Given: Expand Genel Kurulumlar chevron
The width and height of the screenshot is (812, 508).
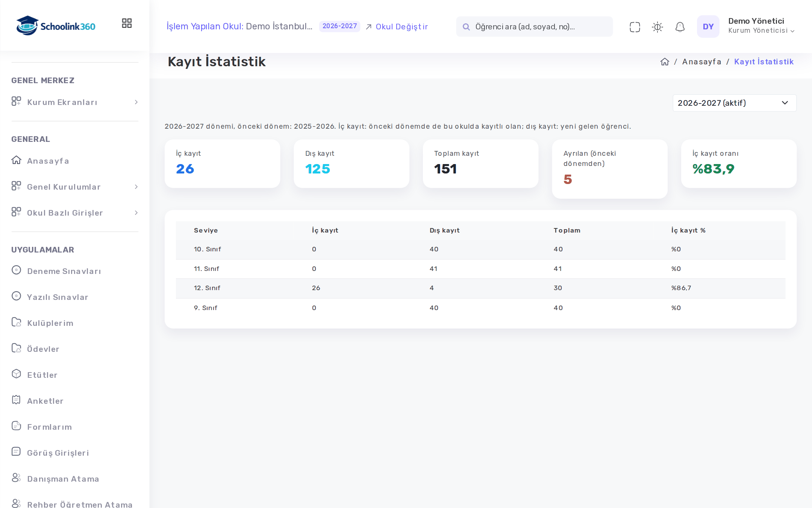Looking at the screenshot, I should pos(136,187).
